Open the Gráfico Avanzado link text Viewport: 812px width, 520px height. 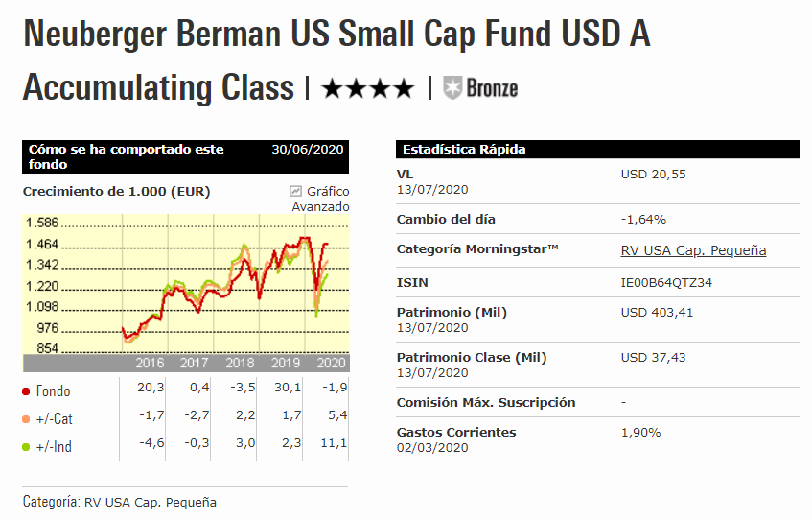click(326, 199)
